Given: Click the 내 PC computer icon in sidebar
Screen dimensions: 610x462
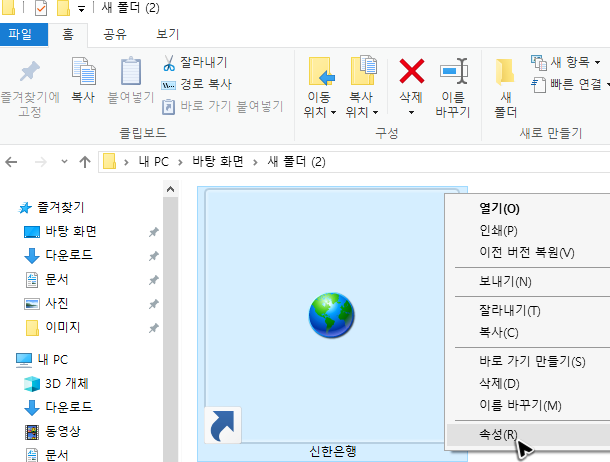Looking at the screenshot, I should coord(24,360).
